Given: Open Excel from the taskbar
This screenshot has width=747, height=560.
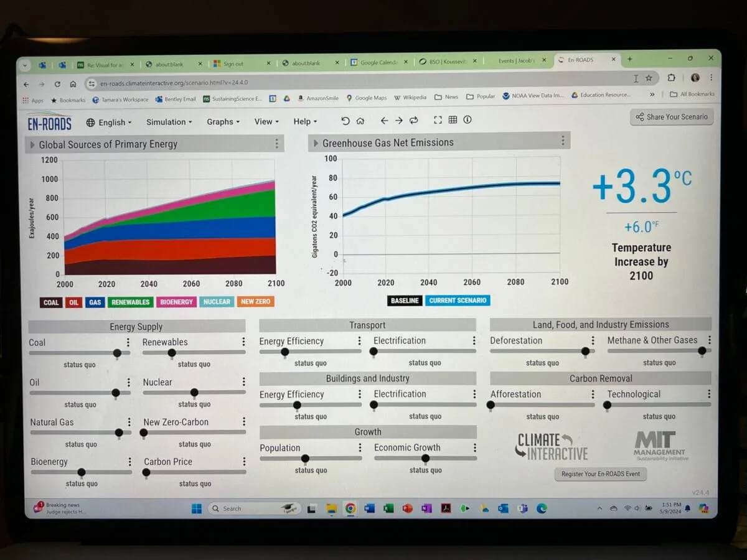Looking at the screenshot, I should (x=388, y=508).
